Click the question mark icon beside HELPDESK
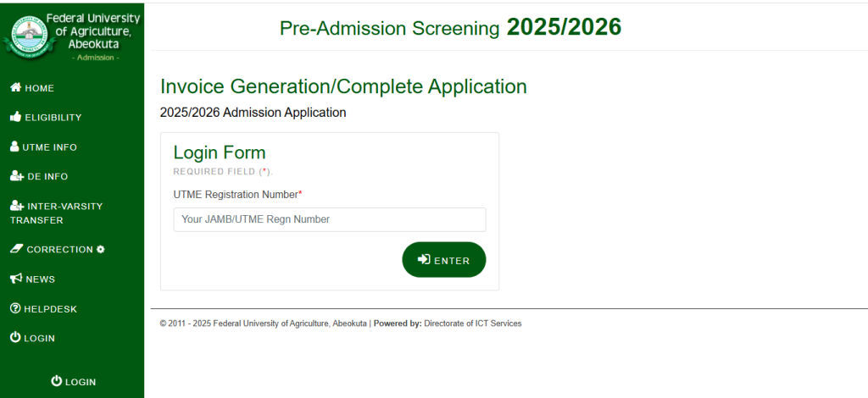The height and width of the screenshot is (398, 868). [15, 308]
